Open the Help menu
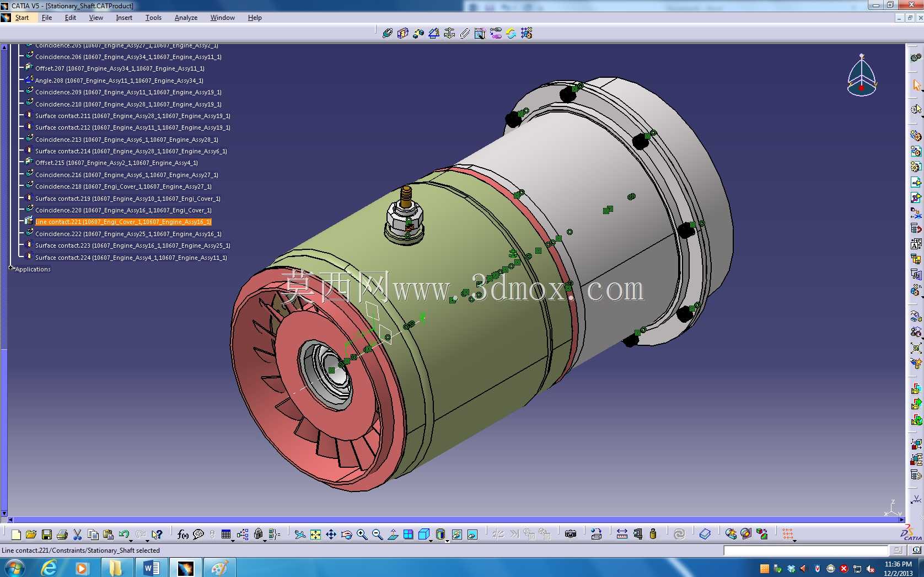This screenshot has width=924, height=577. (x=255, y=18)
